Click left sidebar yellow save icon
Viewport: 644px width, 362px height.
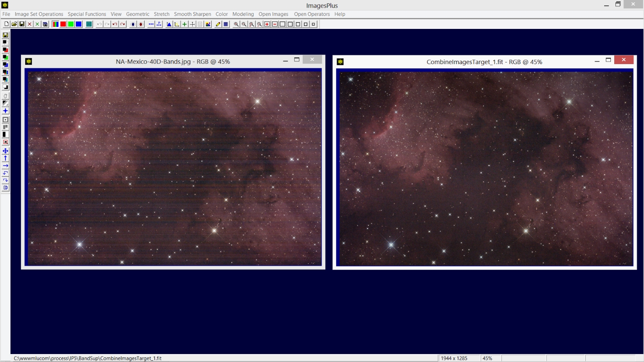point(5,35)
